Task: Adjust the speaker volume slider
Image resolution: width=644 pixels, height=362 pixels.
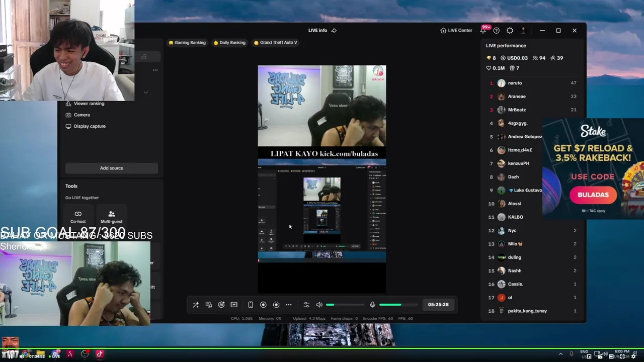Action: tap(345, 305)
